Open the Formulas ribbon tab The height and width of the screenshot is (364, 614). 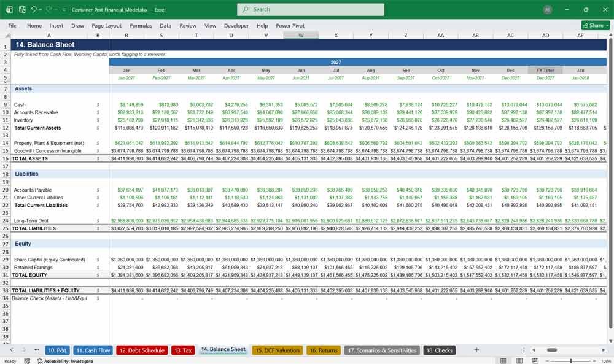click(141, 25)
